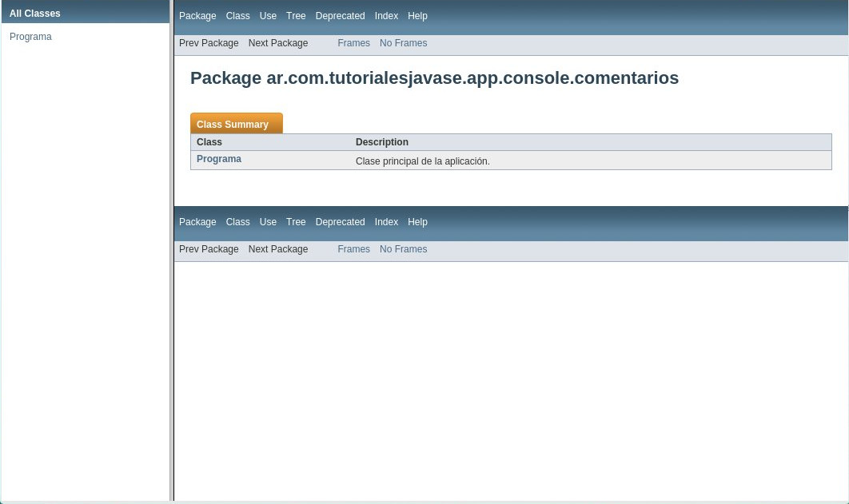849x504 pixels.
Task: Click Class in the top navigation bar
Action: (x=237, y=16)
